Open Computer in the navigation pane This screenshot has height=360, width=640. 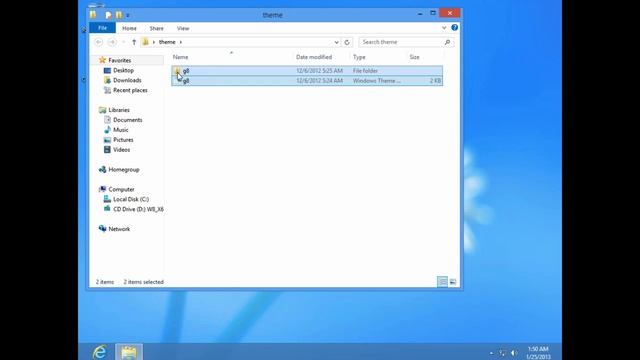point(121,189)
